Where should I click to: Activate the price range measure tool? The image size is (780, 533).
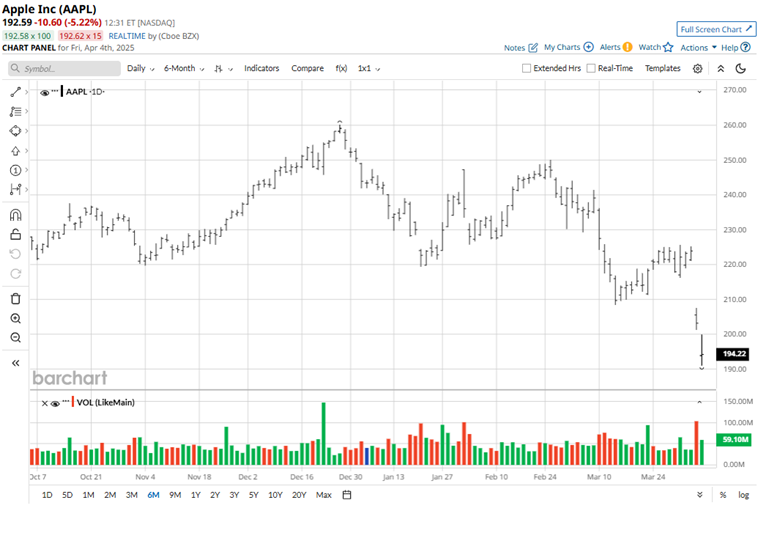point(15,189)
